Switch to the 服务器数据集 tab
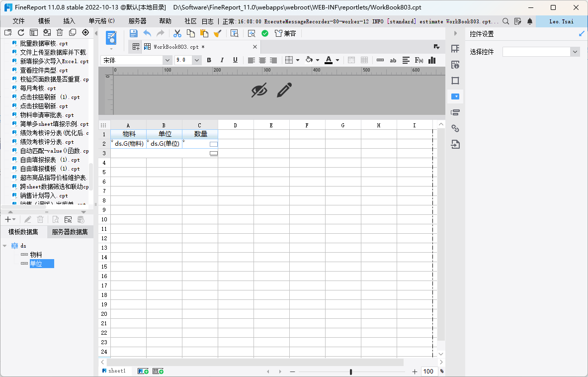The image size is (588, 377). tap(70, 232)
